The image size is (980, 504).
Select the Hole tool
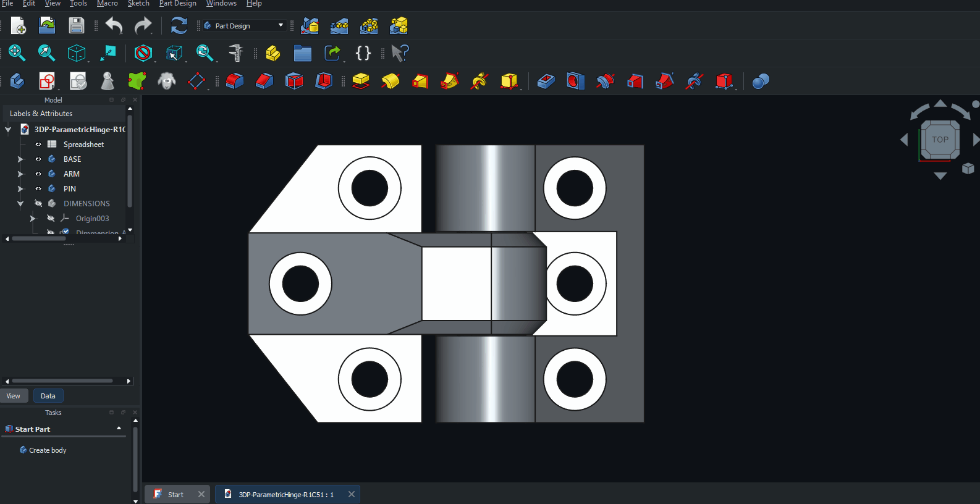[x=575, y=81]
